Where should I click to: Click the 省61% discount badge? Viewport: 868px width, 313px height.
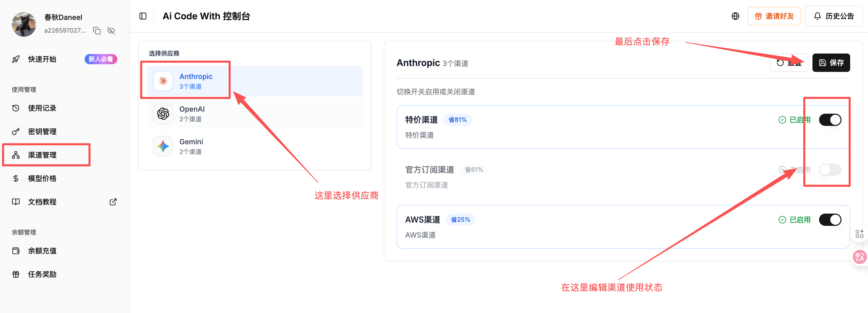tap(474, 170)
